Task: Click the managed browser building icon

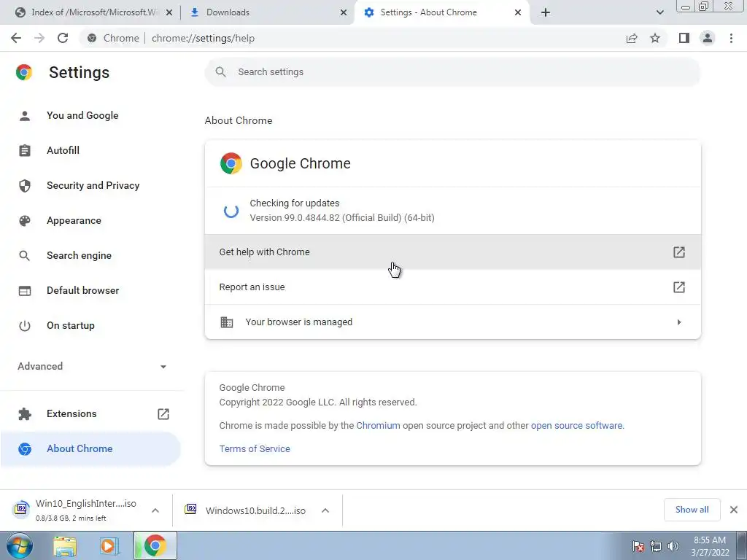Action: click(227, 322)
